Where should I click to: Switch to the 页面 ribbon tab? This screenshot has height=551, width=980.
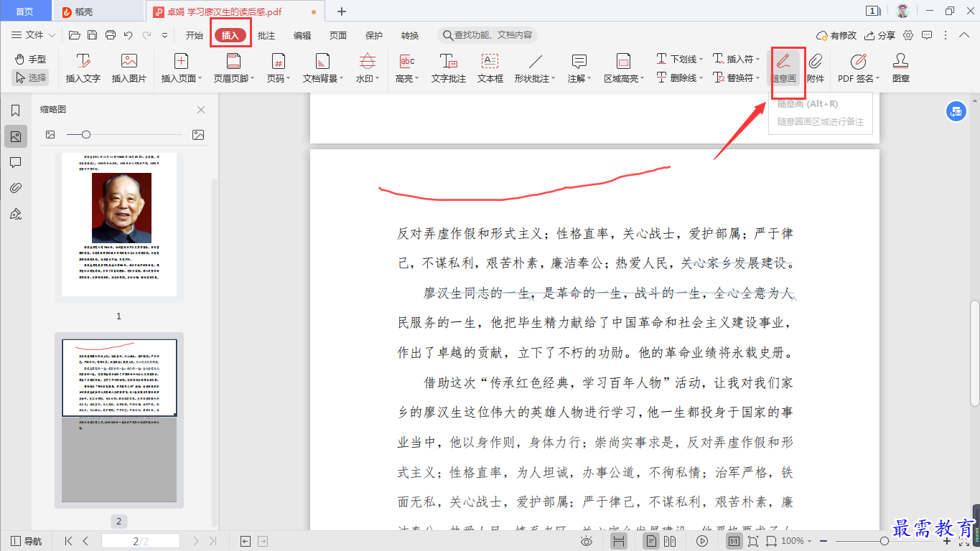(338, 35)
